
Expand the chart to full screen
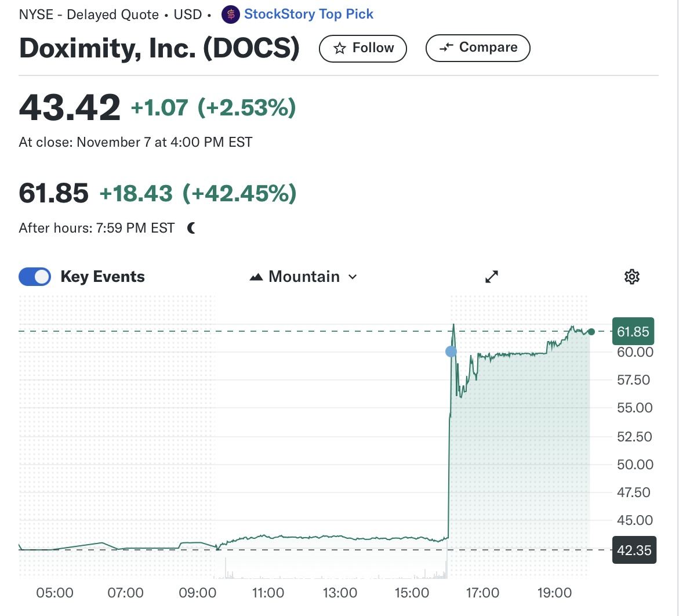(492, 277)
